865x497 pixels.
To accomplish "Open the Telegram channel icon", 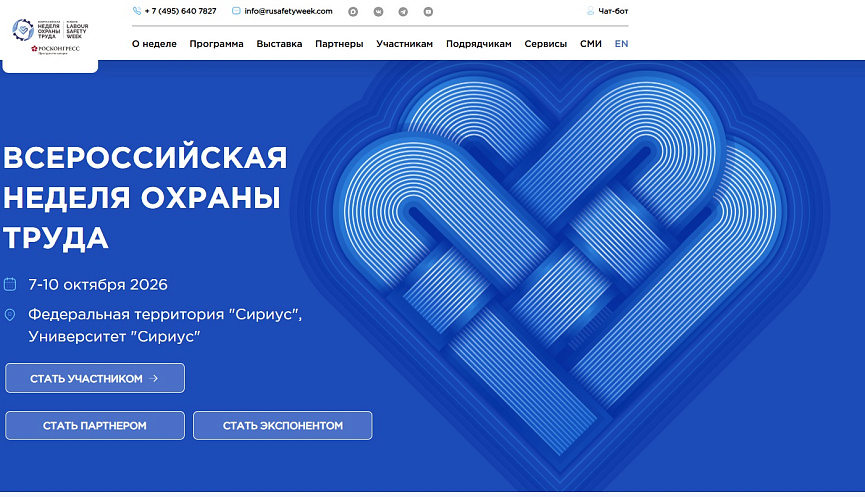I will pos(403,12).
